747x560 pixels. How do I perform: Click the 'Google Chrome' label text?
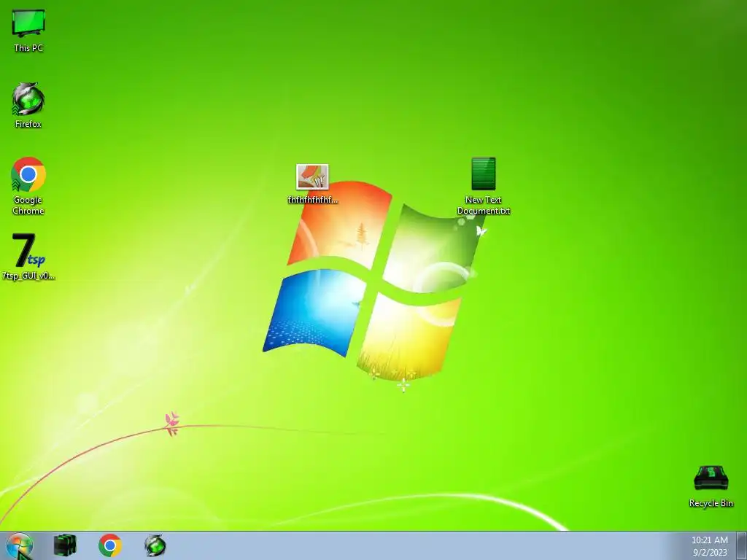coord(28,205)
